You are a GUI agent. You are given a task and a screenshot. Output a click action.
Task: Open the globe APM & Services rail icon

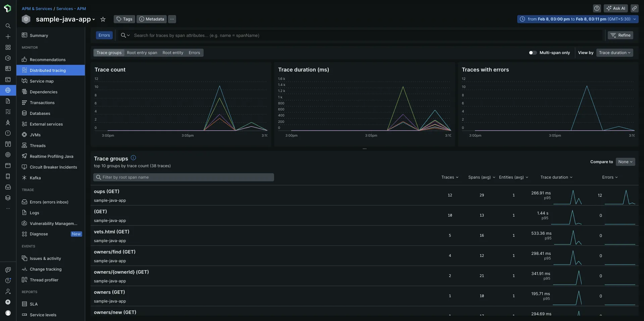pos(8,90)
